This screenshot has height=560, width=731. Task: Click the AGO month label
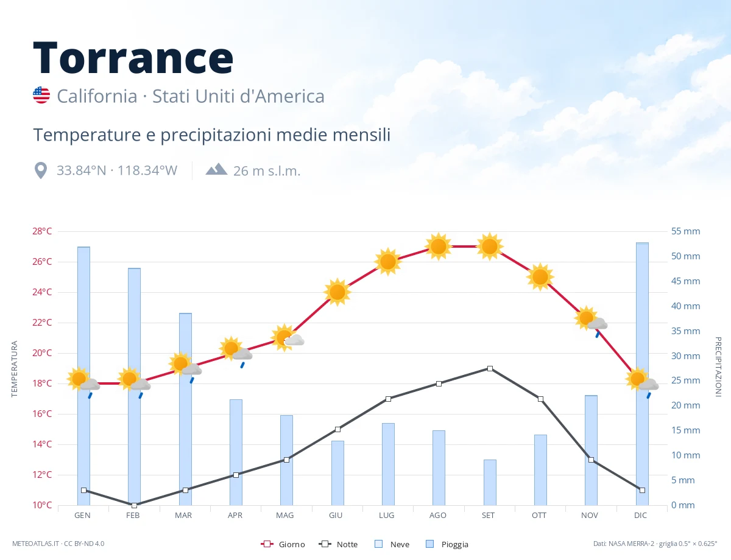click(437, 515)
